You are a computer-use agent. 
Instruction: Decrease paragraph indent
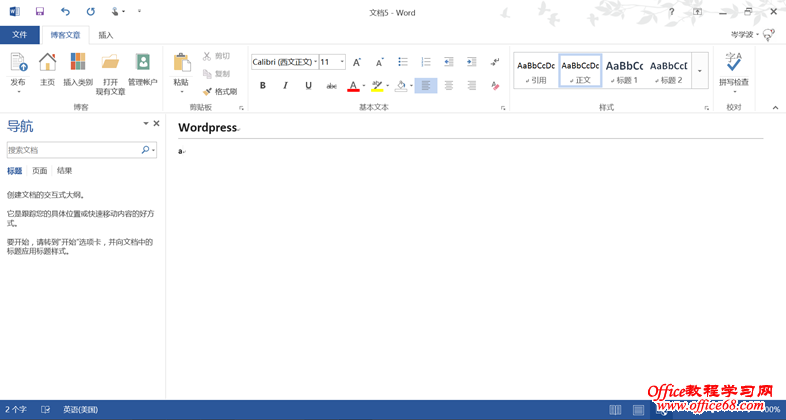[x=449, y=62]
